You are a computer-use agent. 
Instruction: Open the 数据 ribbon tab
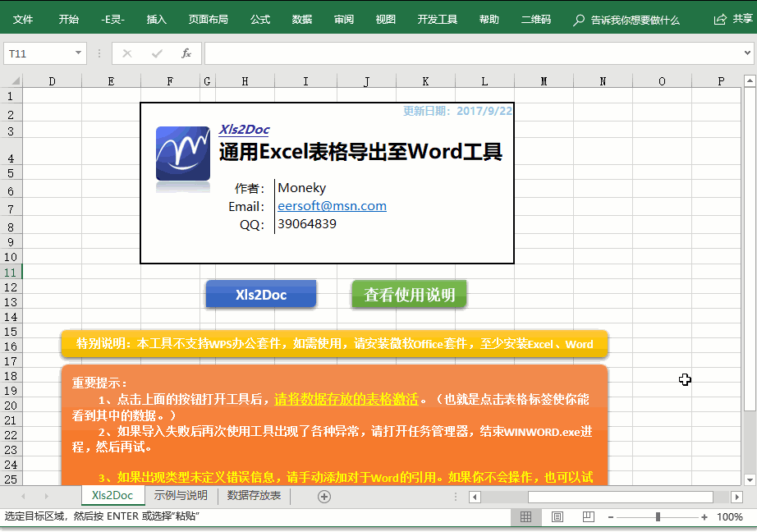302,20
